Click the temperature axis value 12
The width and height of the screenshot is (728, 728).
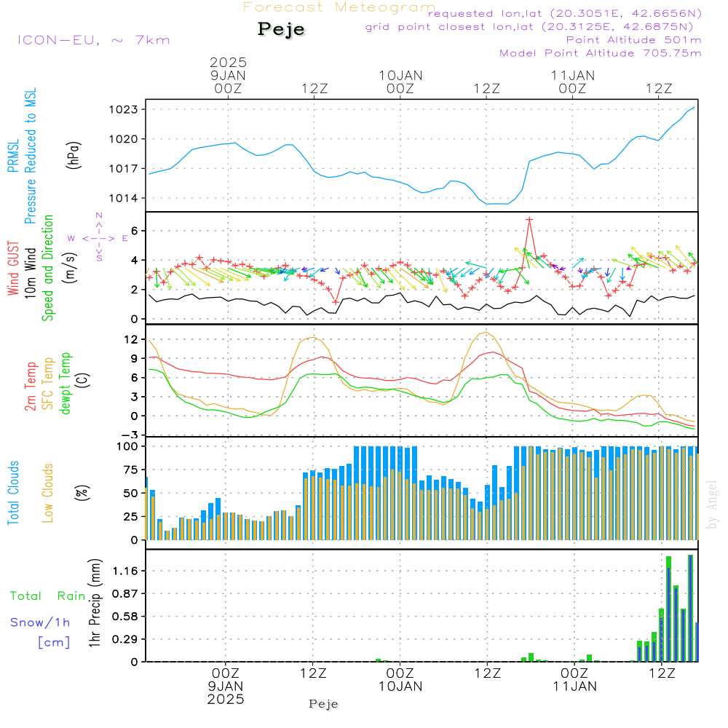tap(131, 340)
